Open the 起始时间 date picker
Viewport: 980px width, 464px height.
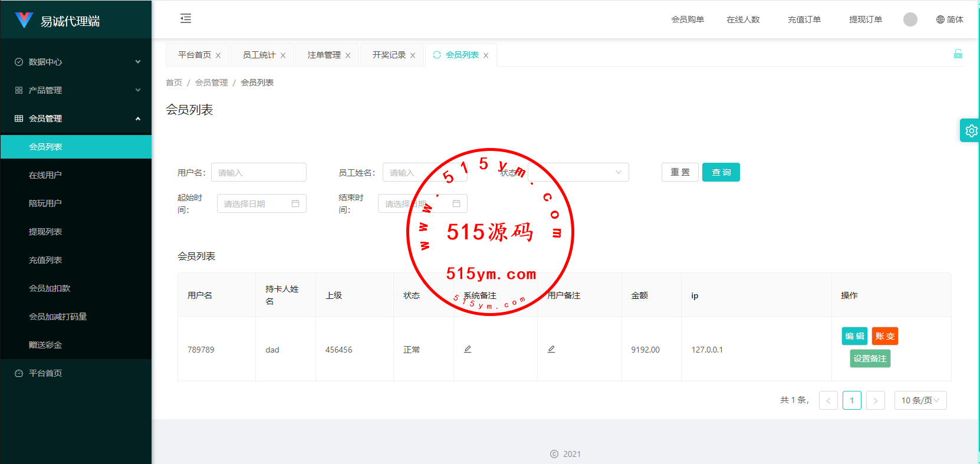point(261,203)
